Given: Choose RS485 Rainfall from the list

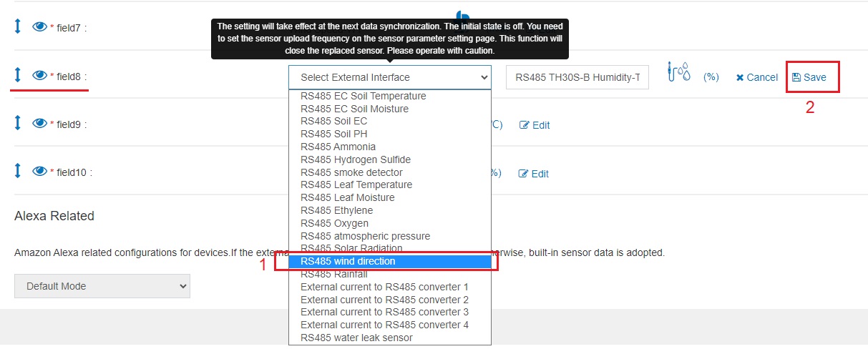Looking at the screenshot, I should (x=390, y=274).
